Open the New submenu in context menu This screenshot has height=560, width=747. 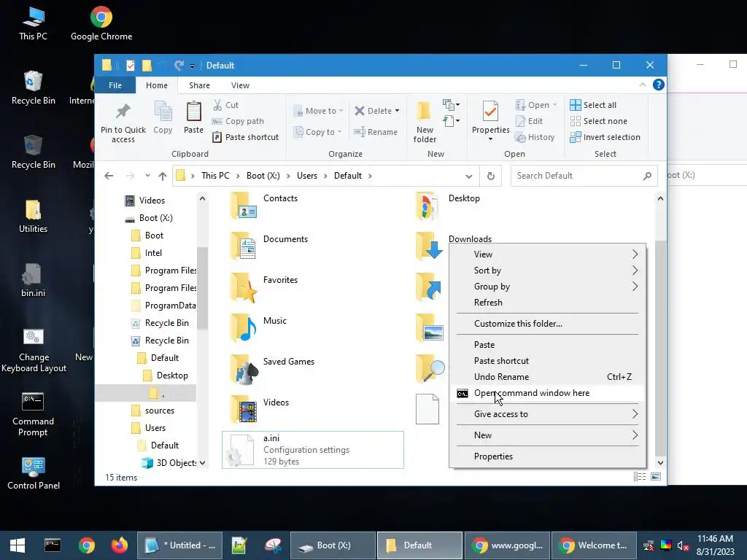pos(547,435)
